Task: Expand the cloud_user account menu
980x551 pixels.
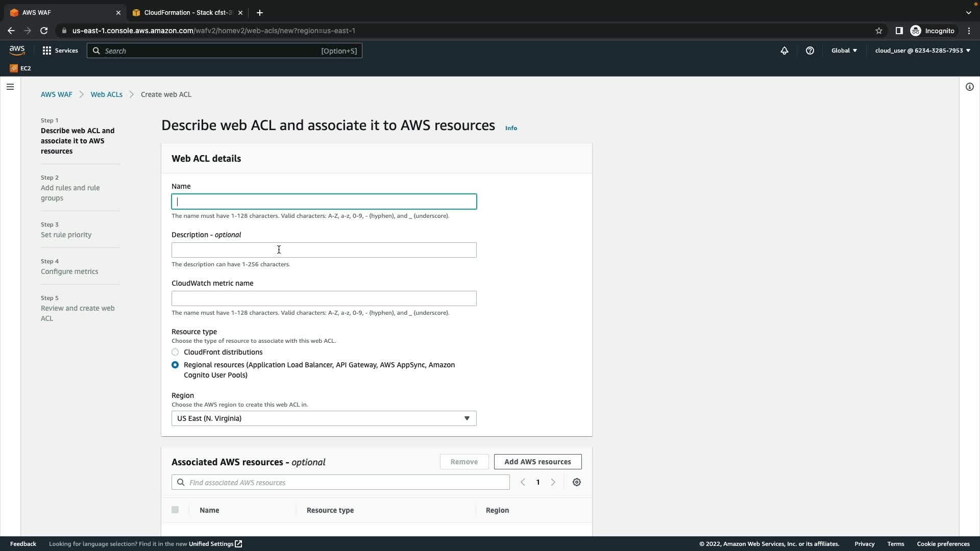Action: point(922,51)
